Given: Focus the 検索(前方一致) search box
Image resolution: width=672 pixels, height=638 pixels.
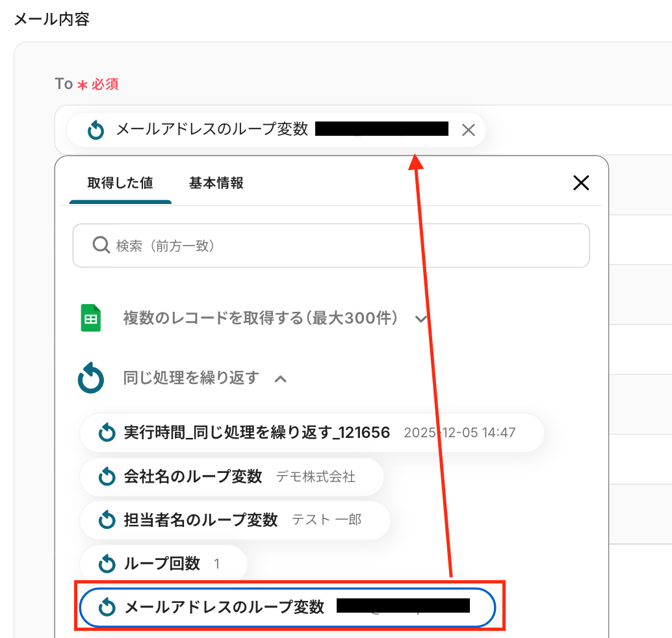Looking at the screenshot, I should click(x=344, y=246).
